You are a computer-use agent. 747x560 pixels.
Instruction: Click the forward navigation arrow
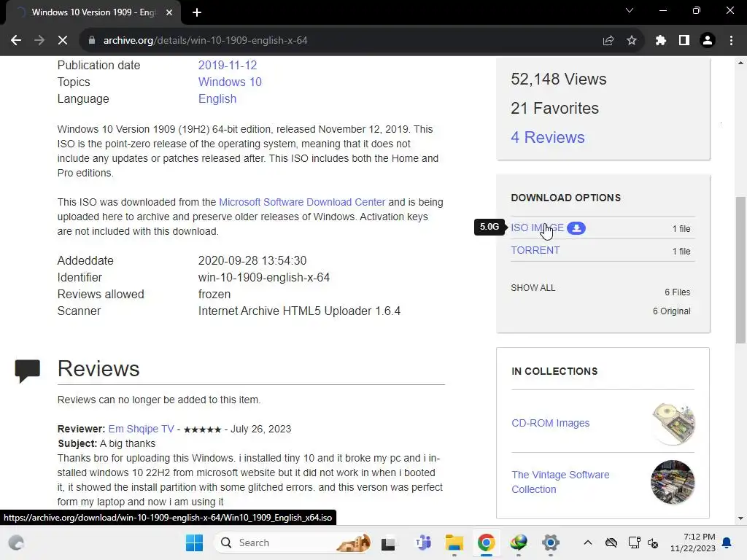[x=39, y=41]
